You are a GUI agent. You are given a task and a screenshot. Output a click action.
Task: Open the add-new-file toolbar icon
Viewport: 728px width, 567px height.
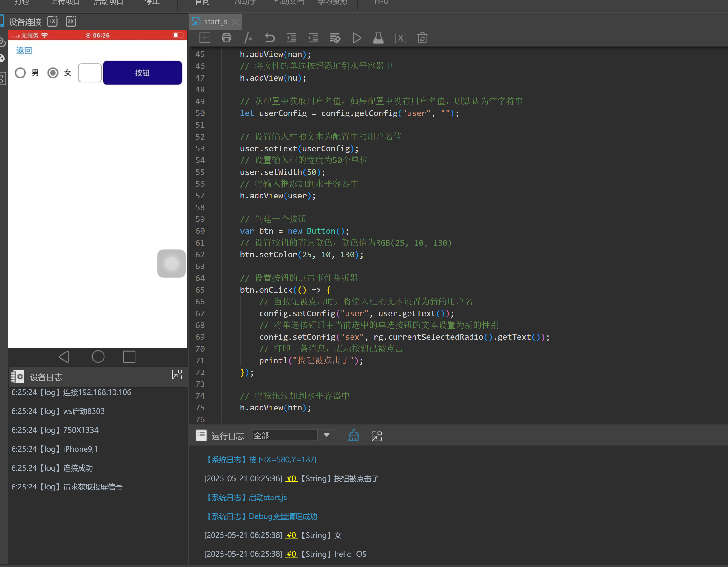pos(205,38)
